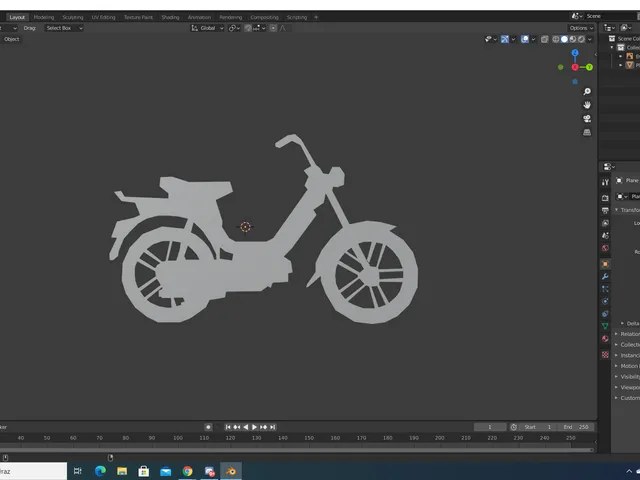Open the Tool properties tab icon
Screen dimensions: 640x480
(605, 182)
